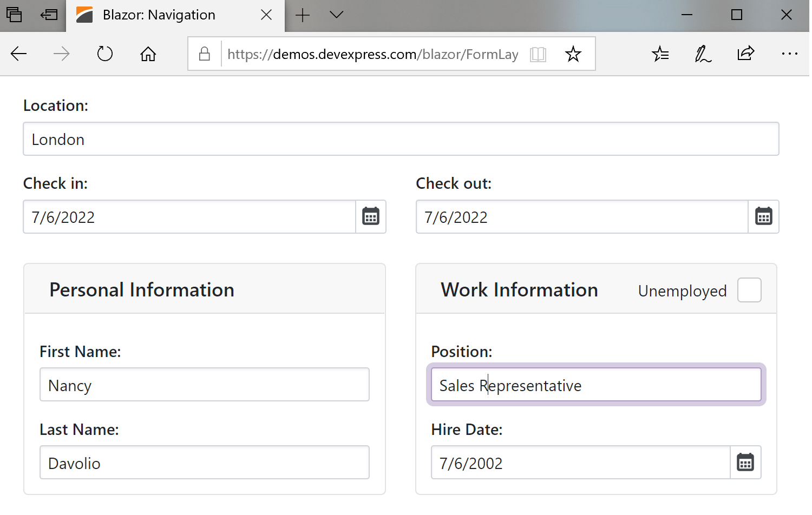
Task: Add page to favorites with star icon
Action: click(x=573, y=54)
